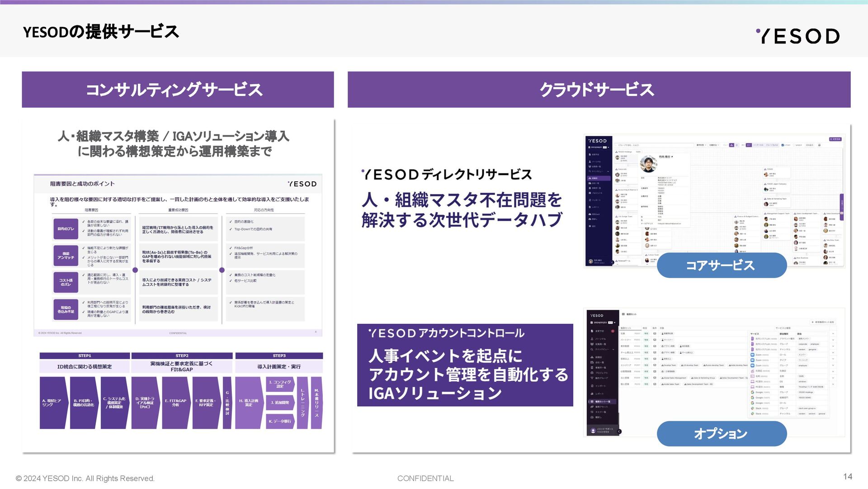This screenshot has width=868, height=489.
Task: Open date dropdown in directory sidebar
Action: pyautogui.click(x=608, y=147)
